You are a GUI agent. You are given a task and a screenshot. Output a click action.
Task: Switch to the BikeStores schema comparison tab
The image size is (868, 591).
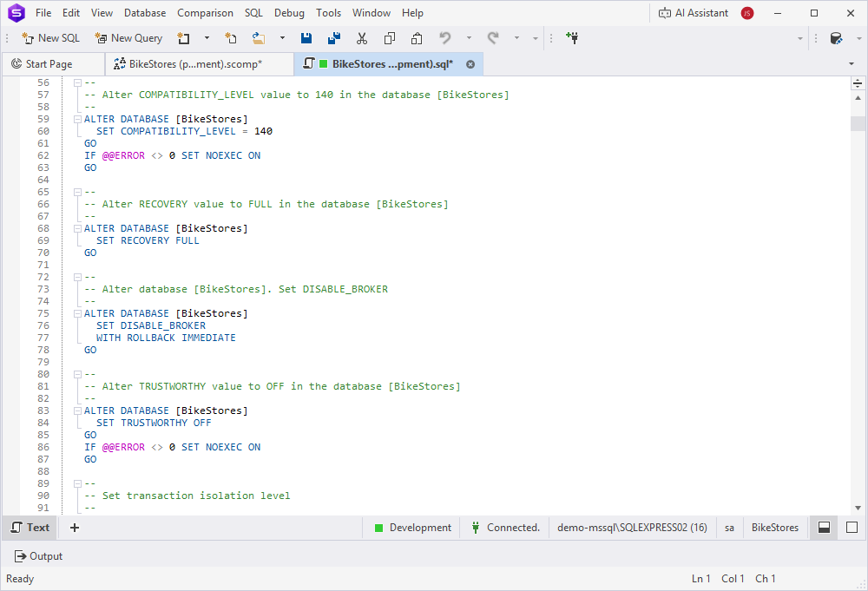tap(195, 63)
